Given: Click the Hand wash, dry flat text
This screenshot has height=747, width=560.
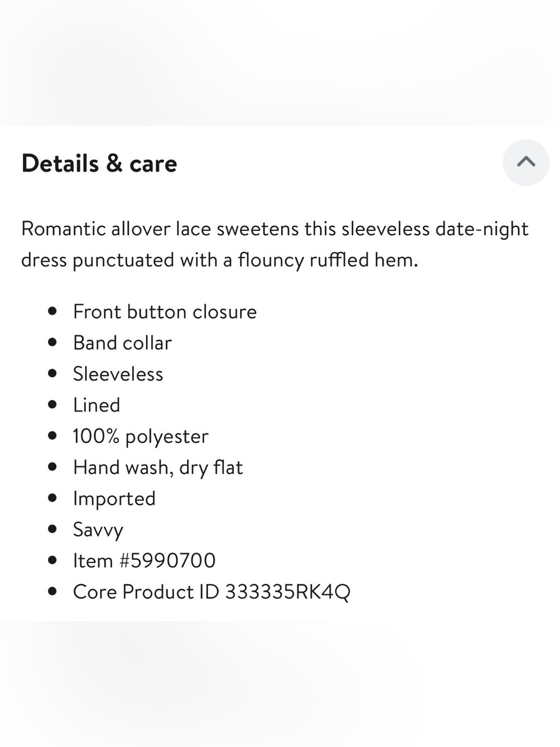Looking at the screenshot, I should pos(158,467).
